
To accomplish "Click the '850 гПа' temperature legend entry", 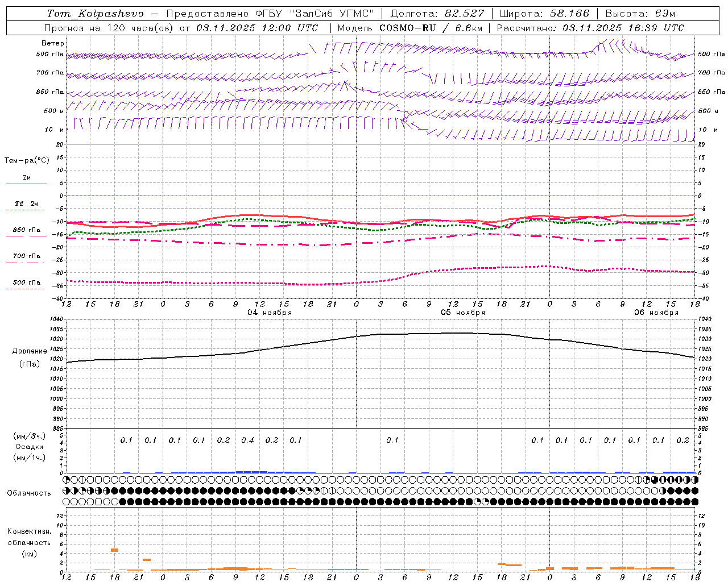I will (27, 230).
